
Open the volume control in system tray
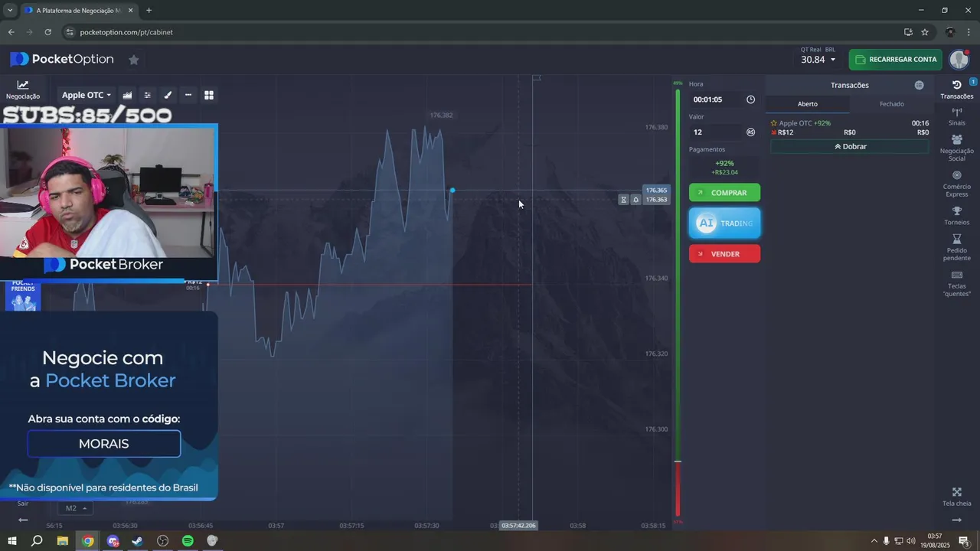(x=910, y=542)
